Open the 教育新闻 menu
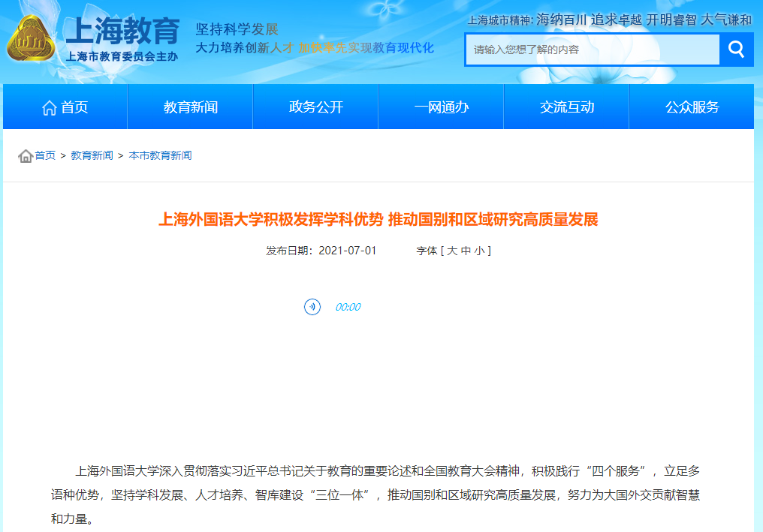 coord(190,107)
